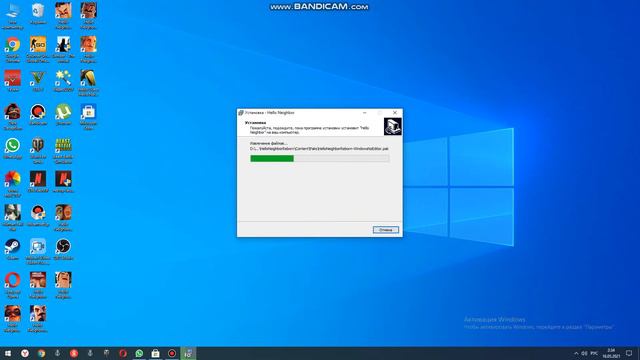Click the green installation progress bar
Screen dimensions: 640x360
pyautogui.click(x=320, y=158)
